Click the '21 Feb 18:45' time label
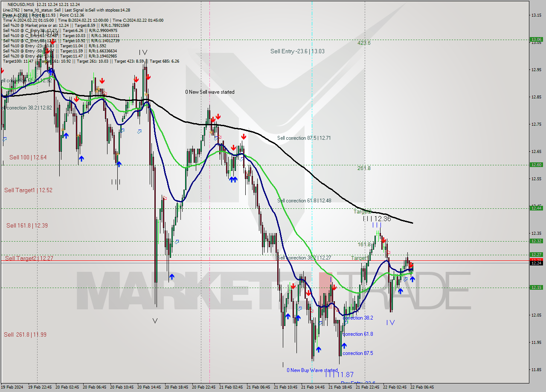This screenshot has height=392, width=546. [340, 387]
